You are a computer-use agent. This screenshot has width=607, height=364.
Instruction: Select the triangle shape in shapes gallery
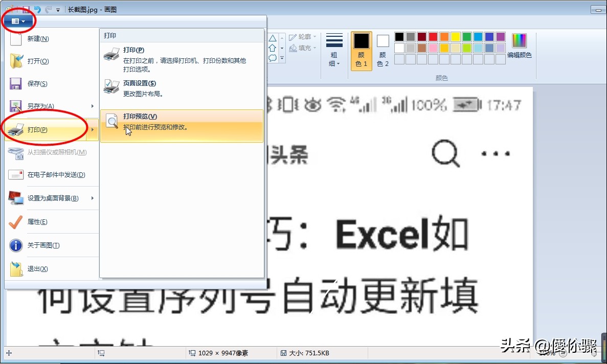point(273,38)
